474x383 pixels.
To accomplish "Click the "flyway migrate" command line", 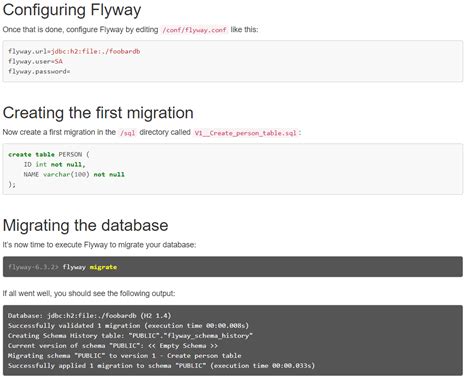I will [62, 267].
